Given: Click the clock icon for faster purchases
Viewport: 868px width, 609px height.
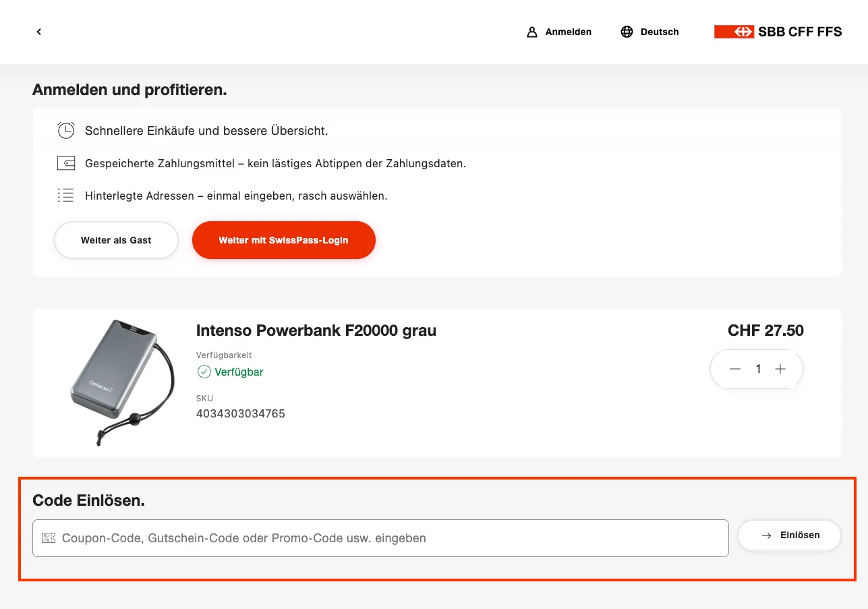Looking at the screenshot, I should pos(66,130).
